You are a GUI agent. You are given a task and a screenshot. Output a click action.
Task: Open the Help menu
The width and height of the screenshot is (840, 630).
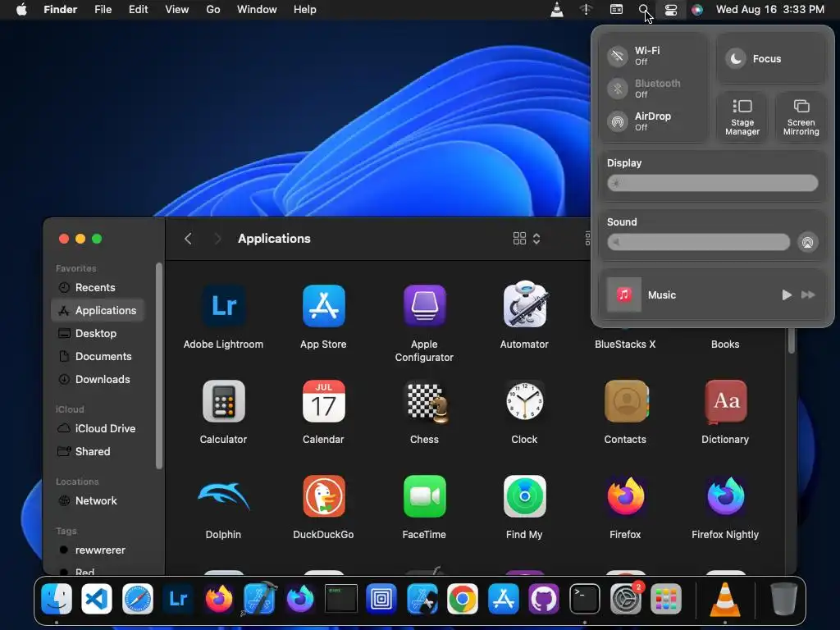[305, 10]
